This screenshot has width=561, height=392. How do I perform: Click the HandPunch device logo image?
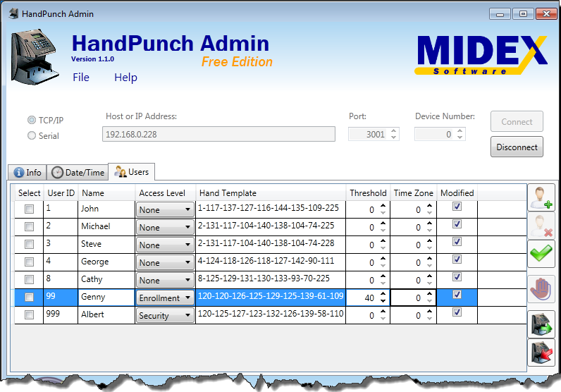[35, 56]
